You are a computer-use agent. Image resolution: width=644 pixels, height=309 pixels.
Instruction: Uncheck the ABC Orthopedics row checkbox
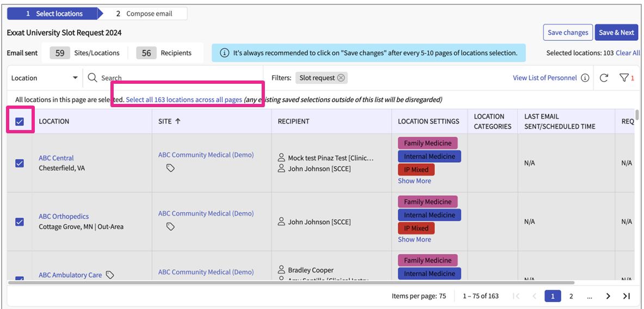20,221
